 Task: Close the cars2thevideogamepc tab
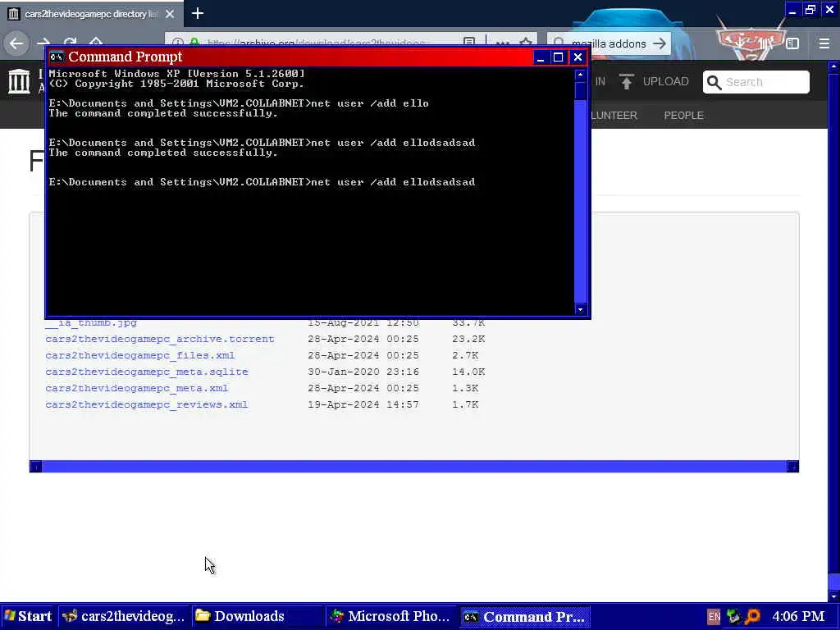point(170,14)
